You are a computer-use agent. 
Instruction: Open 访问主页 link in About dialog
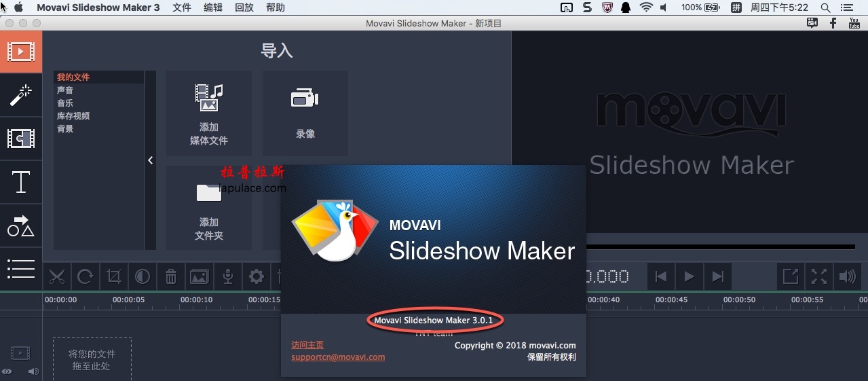point(307,345)
